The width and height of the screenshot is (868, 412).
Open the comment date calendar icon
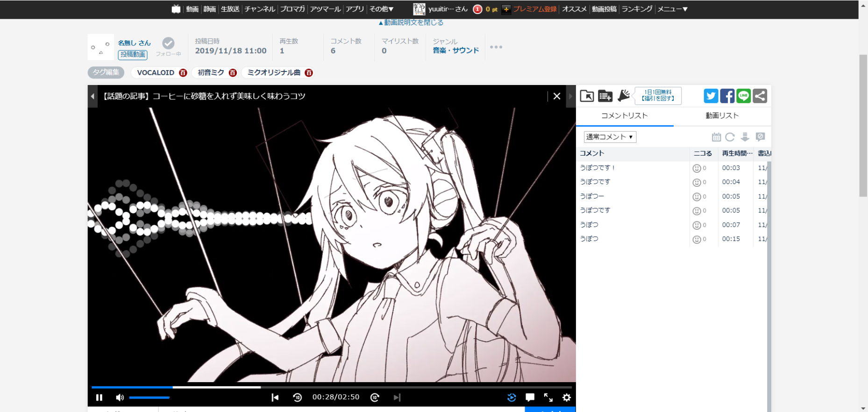pos(716,137)
